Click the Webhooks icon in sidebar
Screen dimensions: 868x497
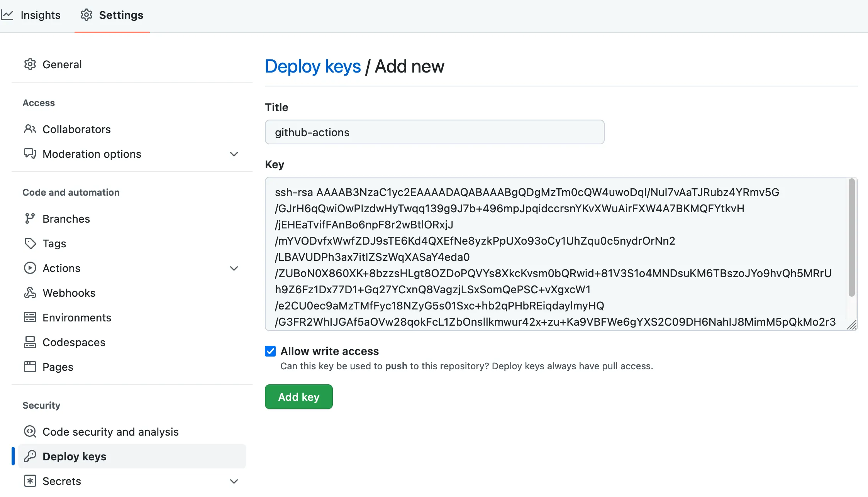(x=30, y=293)
